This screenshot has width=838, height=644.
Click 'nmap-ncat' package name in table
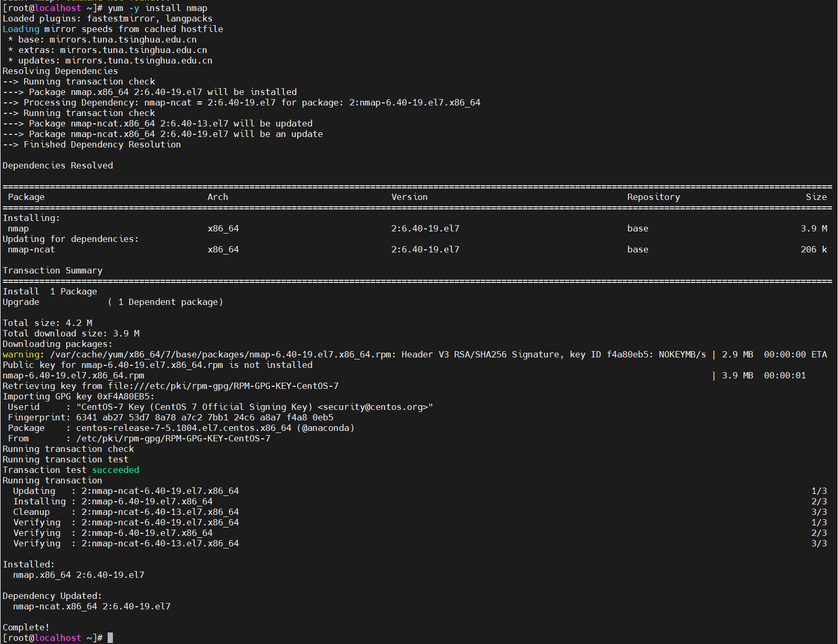point(32,249)
